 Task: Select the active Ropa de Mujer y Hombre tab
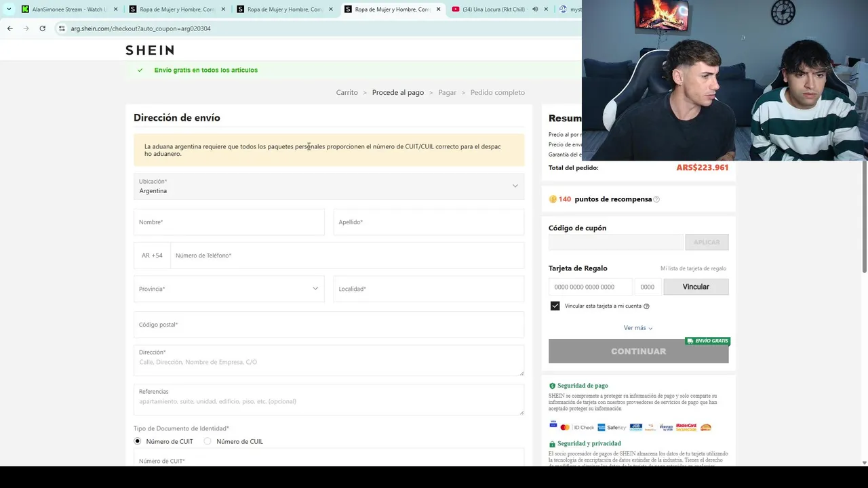[x=392, y=9]
